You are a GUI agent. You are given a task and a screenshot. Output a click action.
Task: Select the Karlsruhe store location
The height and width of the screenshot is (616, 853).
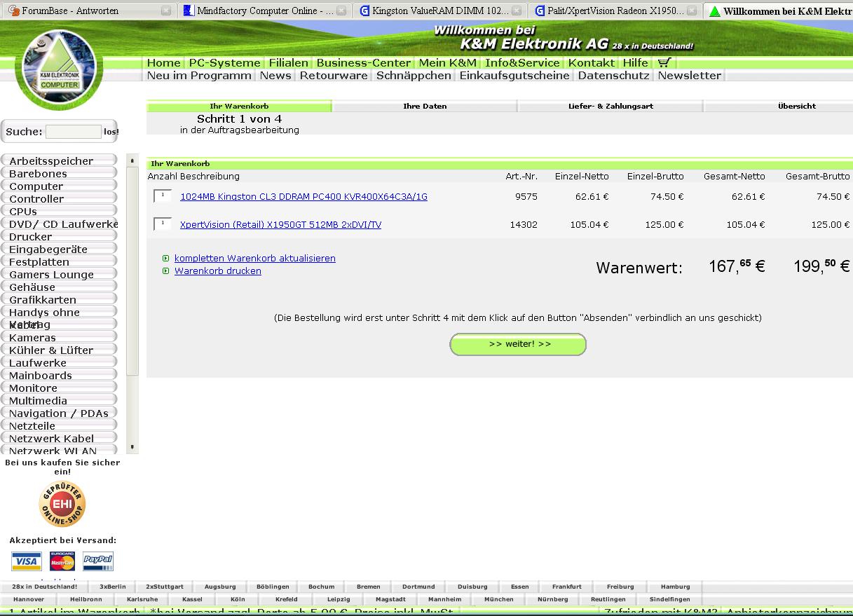(x=142, y=599)
